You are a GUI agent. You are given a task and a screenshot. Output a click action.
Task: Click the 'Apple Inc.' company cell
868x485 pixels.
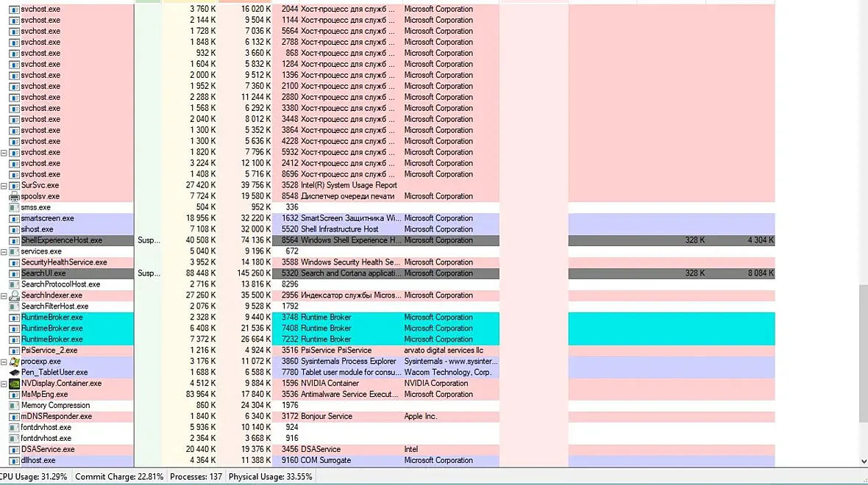[420, 417]
